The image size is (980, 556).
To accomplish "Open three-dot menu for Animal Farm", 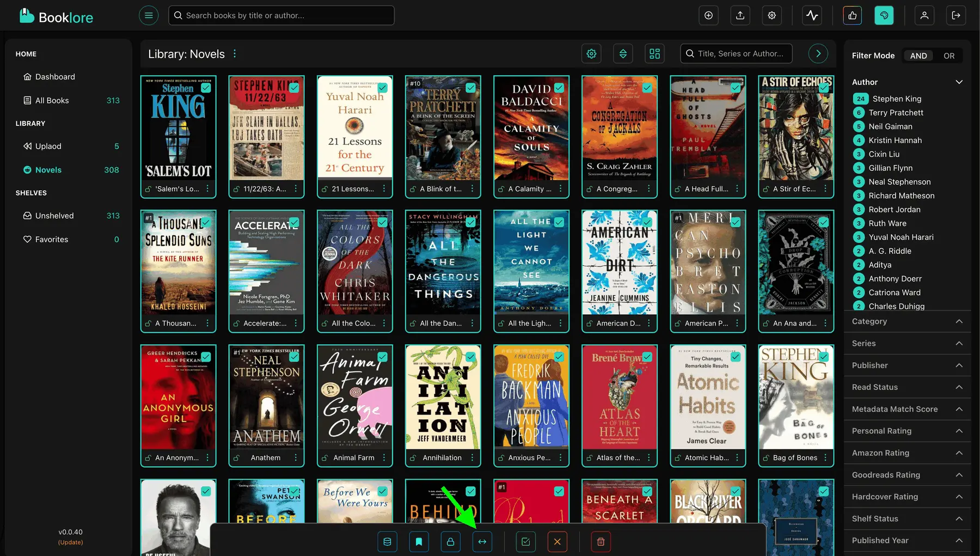I will point(384,458).
